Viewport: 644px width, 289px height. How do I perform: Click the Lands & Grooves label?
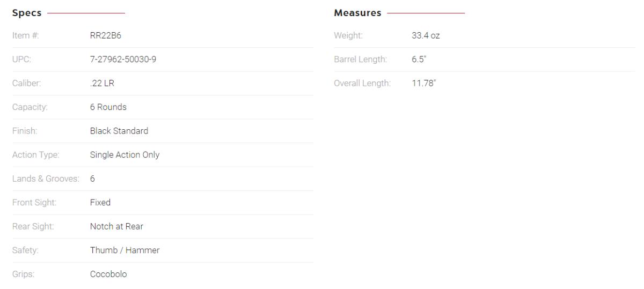click(x=46, y=179)
